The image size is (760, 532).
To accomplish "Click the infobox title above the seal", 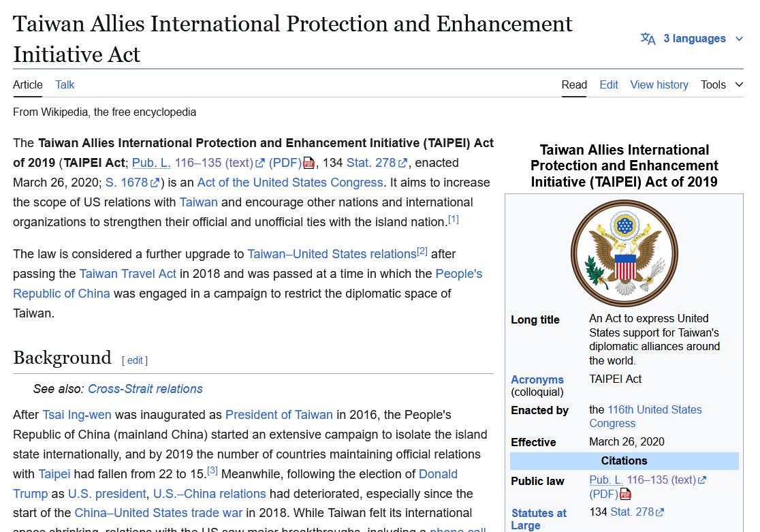I will pos(624,166).
